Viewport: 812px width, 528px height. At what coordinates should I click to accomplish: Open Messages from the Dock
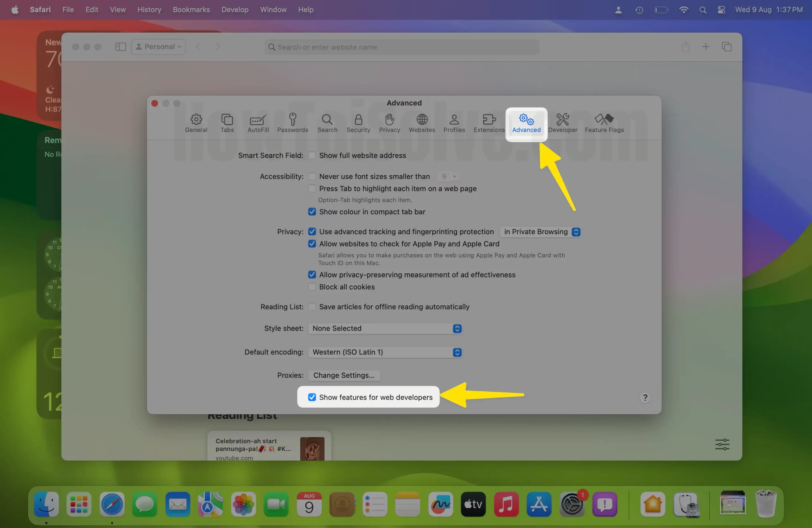pyautogui.click(x=145, y=504)
